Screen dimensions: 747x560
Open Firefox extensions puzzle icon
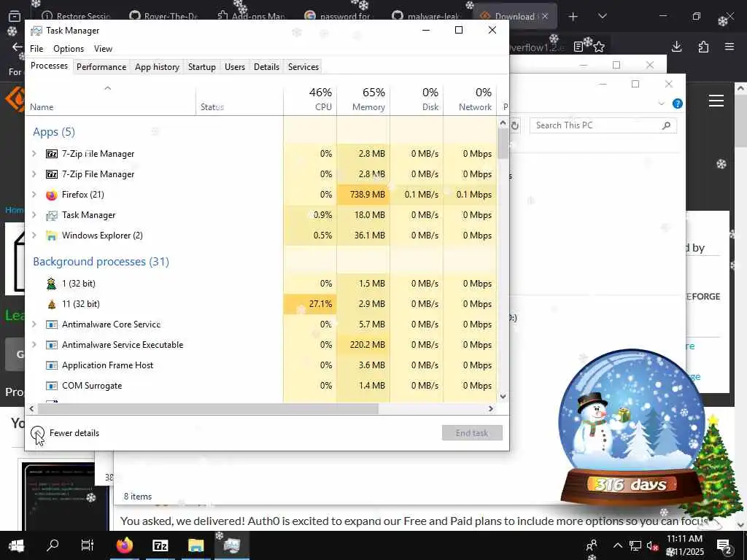click(x=703, y=47)
